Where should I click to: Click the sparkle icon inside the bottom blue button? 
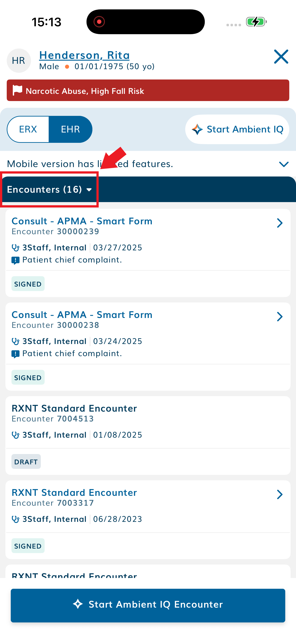[78, 605]
